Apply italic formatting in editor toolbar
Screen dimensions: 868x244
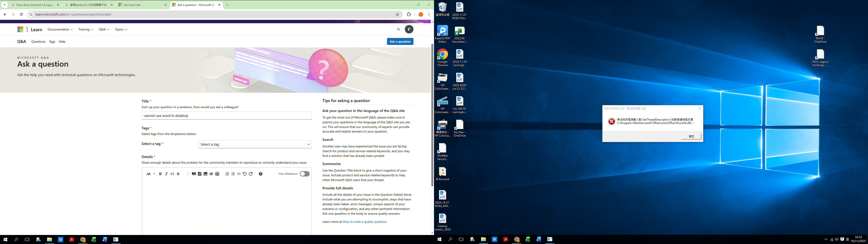click(x=166, y=174)
